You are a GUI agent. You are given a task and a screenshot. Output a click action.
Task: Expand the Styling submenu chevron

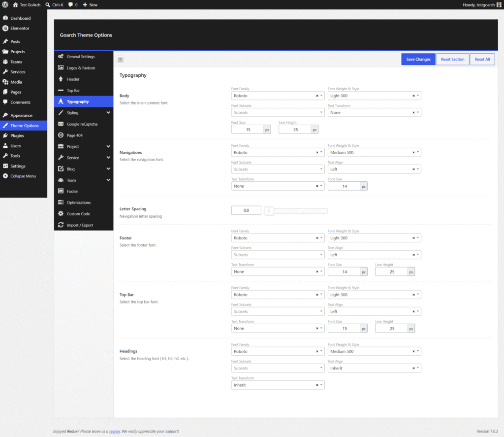108,113
